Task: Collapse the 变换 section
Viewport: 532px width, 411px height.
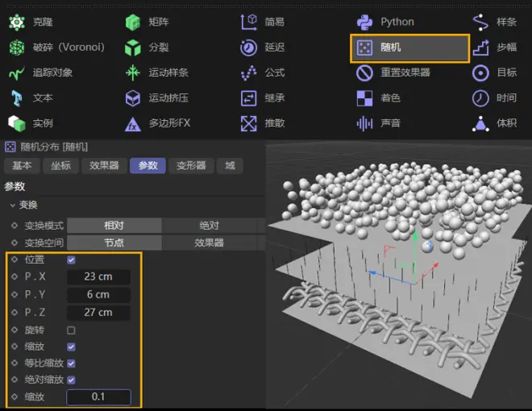Action: pos(13,205)
